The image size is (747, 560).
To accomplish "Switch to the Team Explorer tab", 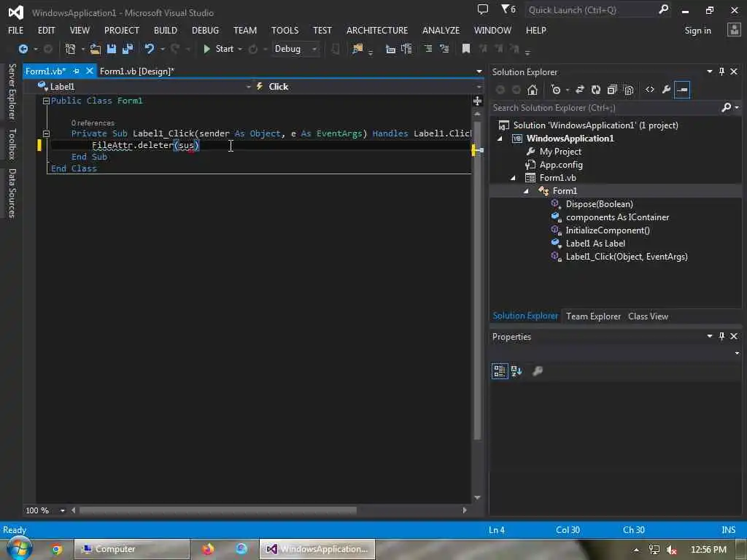I will [x=593, y=316].
